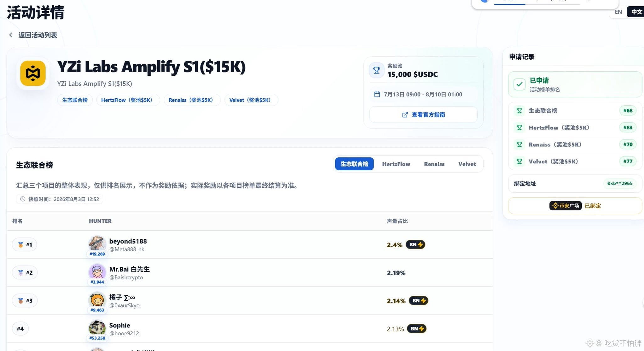644x351 pixels.
Task: Click the BN lightning badge for beyond5188
Action: [415, 244]
